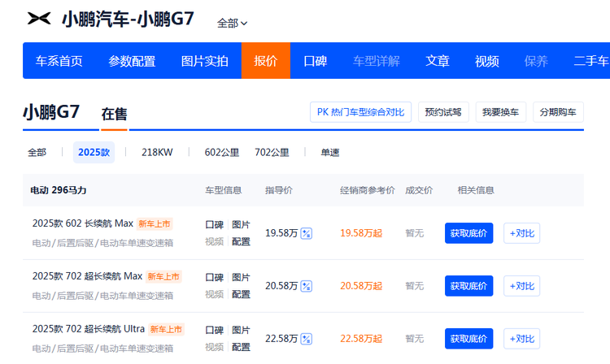Select the 在售 tab
This screenshot has height=364, width=610.
pos(114,115)
